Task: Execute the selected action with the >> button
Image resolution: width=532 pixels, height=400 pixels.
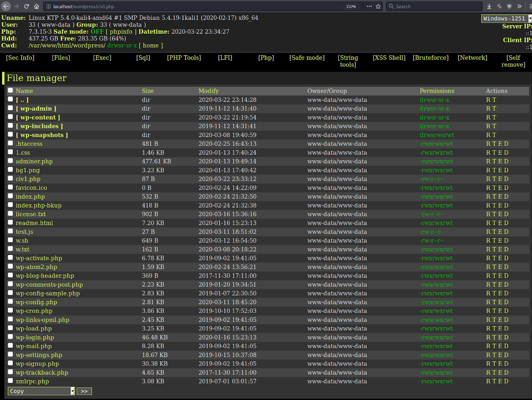Action: point(84,391)
